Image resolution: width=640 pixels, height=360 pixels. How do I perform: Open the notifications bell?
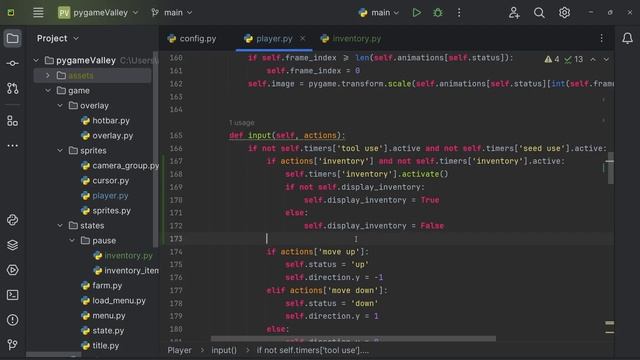(627, 38)
